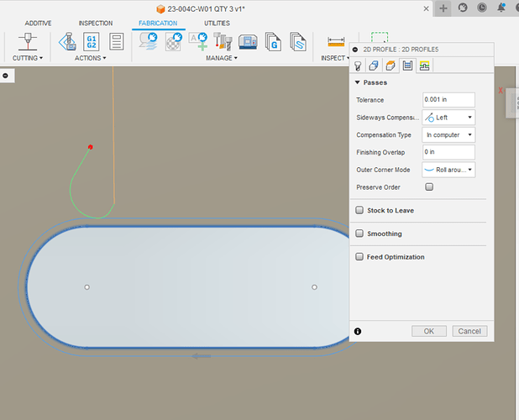Enable the Smoothing checkbox
The image size is (519, 420).
tap(359, 234)
